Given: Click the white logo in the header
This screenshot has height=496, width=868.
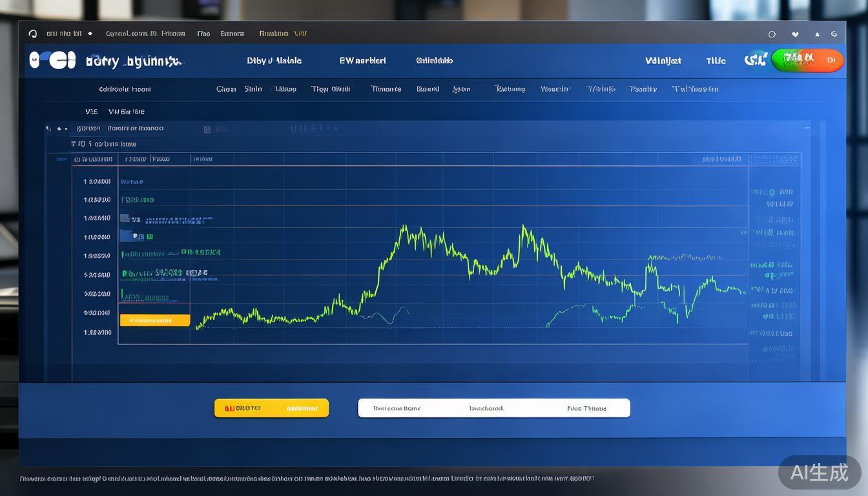Looking at the screenshot, I should 52,60.
